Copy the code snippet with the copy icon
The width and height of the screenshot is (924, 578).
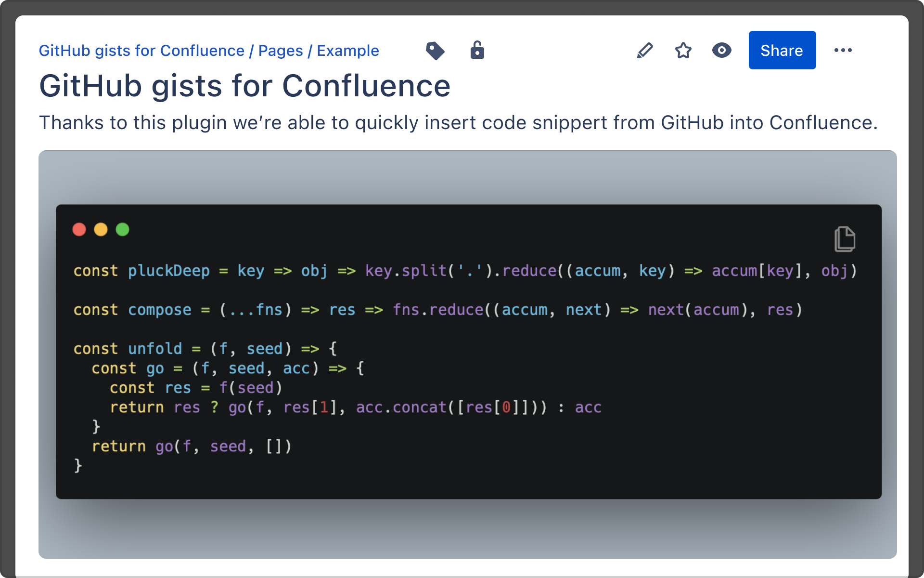(845, 238)
